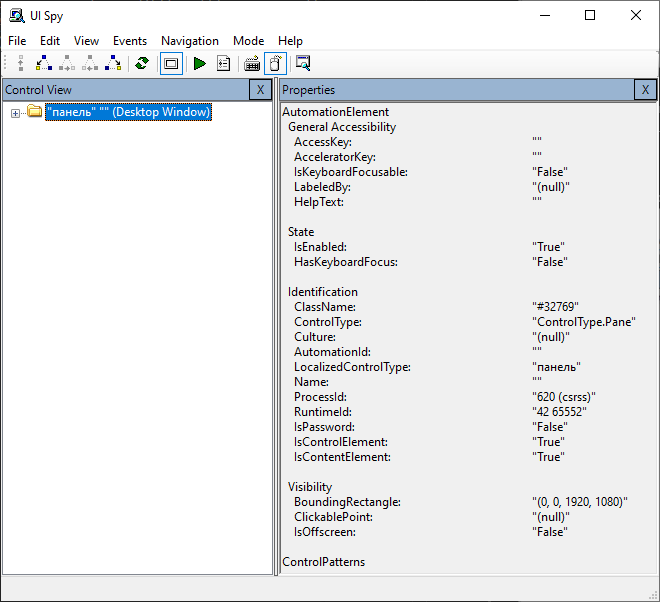This screenshot has width=660, height=602.
Task: Select the "панель" Desktop Window tree item
Action: point(128,112)
